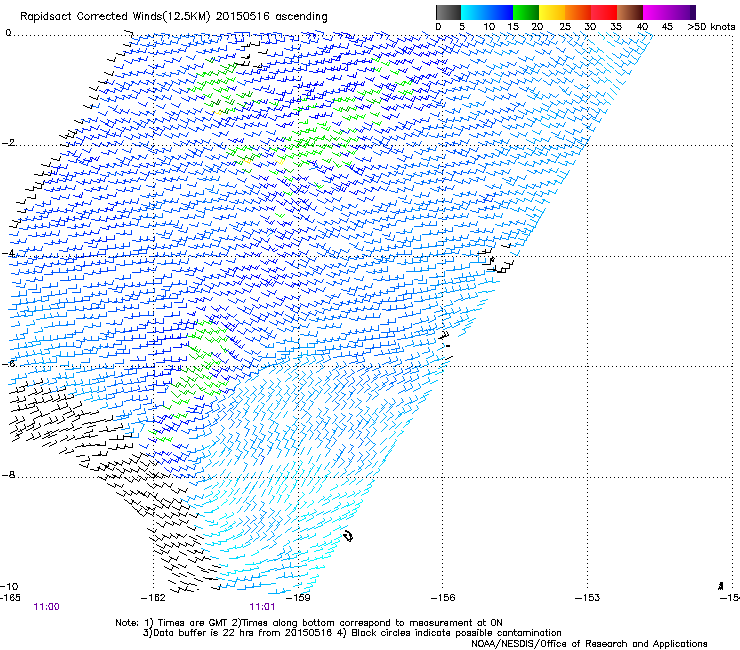Click the yellow 20-25 knots legend swatch
The width and height of the screenshot is (740, 650).
(552, 12)
